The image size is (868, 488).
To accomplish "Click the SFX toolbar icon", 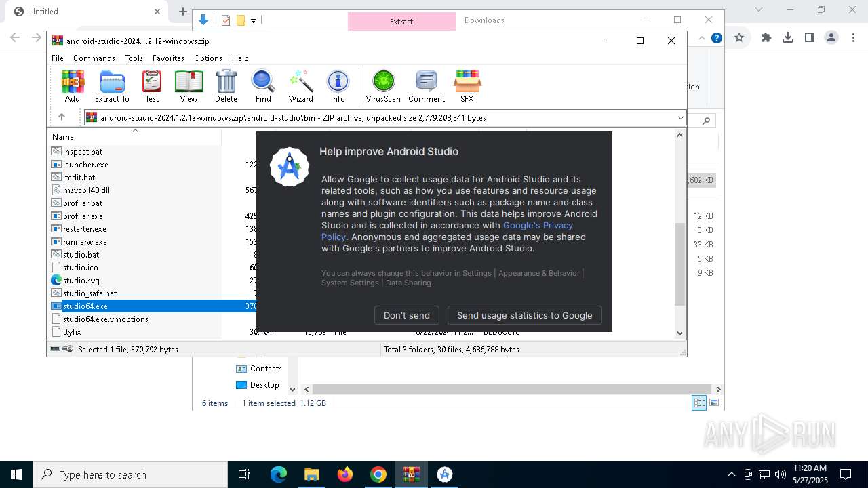I will (x=467, y=86).
